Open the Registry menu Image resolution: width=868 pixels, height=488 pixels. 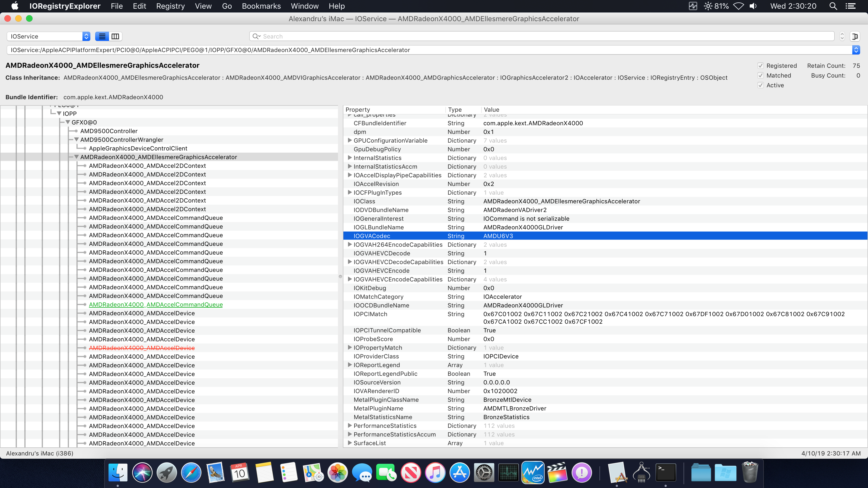pos(170,6)
